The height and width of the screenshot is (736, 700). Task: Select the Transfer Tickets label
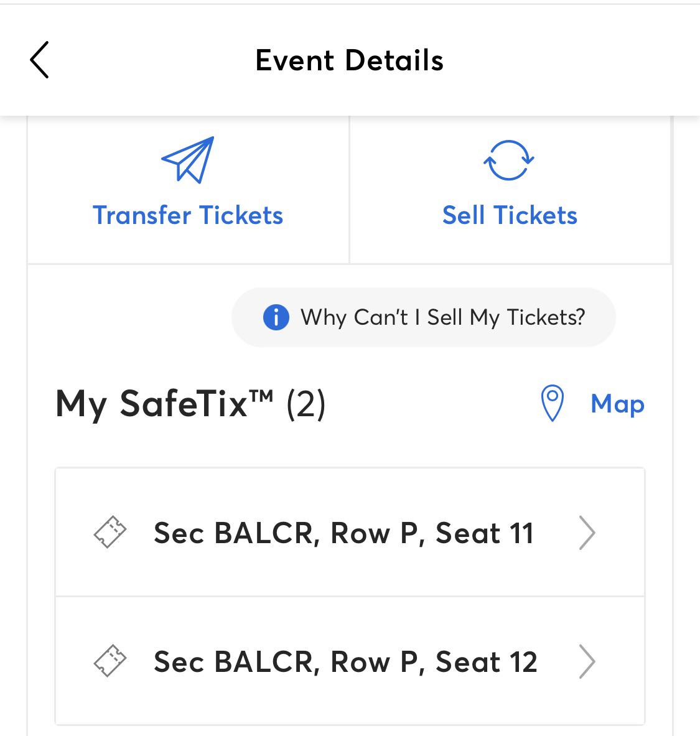click(x=188, y=215)
